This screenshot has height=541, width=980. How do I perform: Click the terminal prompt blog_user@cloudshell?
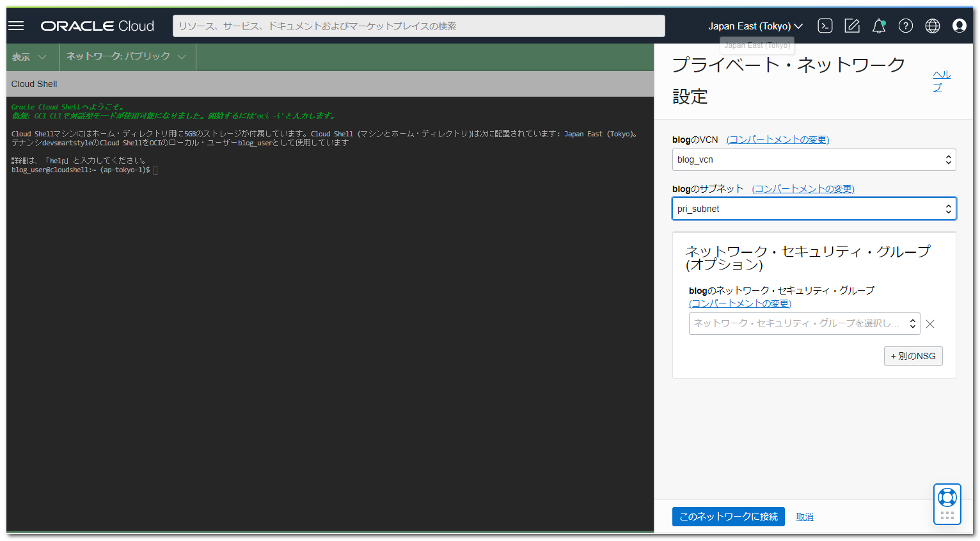point(81,170)
